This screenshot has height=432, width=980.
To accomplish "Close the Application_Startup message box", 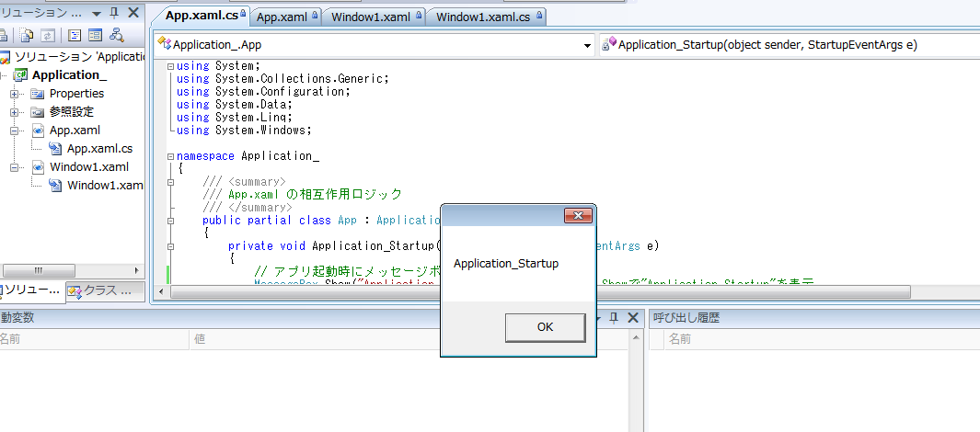I will [x=578, y=215].
